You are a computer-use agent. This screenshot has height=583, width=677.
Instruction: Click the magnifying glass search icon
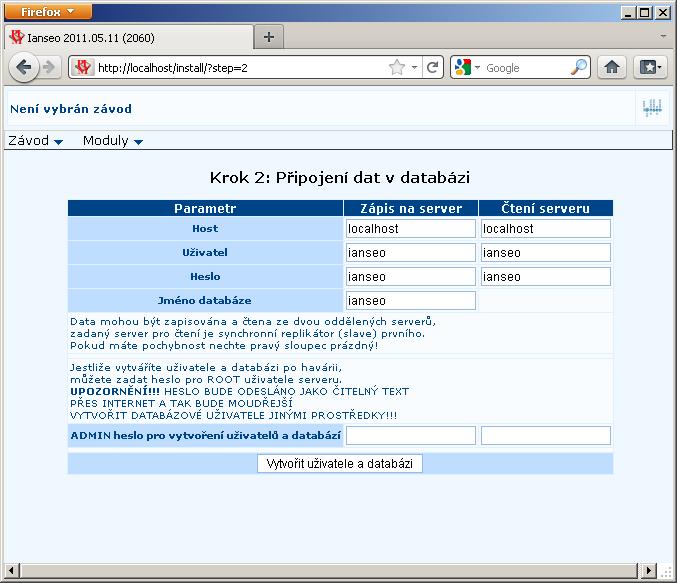coord(579,67)
